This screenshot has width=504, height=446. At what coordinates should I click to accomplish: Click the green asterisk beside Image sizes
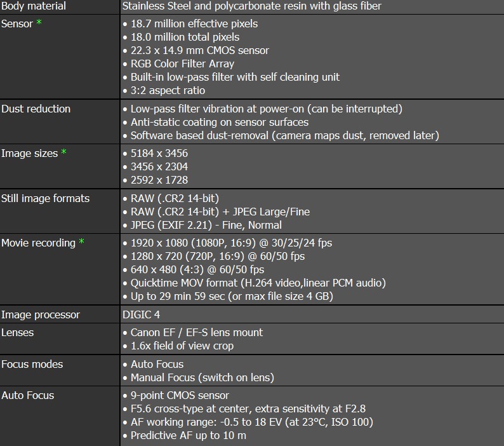coord(63,154)
